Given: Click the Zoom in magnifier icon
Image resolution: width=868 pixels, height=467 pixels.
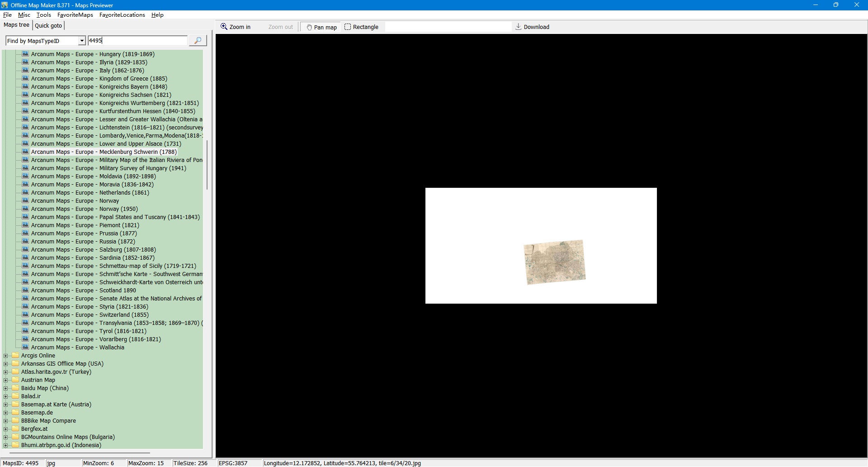Looking at the screenshot, I should (x=224, y=27).
